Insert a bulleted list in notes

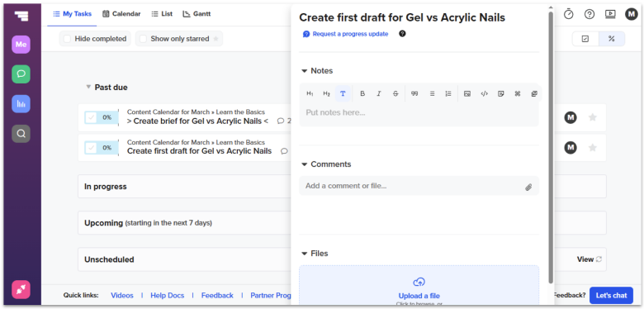432,93
